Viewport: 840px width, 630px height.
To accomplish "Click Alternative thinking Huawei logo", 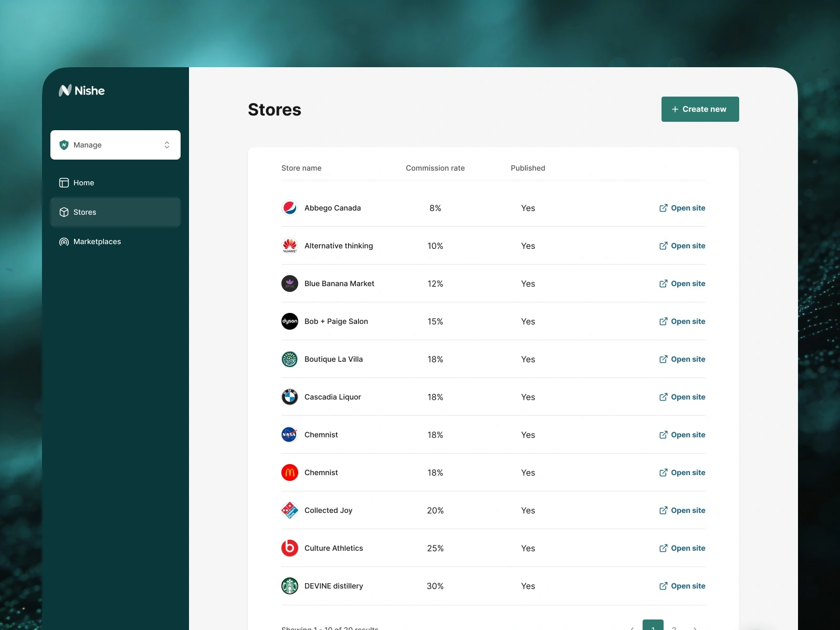I will click(290, 246).
